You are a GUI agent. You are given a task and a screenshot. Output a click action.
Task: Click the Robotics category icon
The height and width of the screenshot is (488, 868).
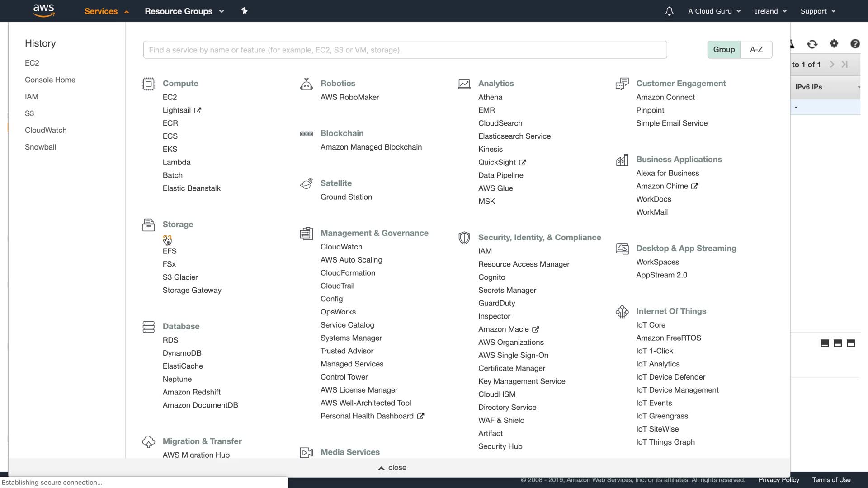306,84
